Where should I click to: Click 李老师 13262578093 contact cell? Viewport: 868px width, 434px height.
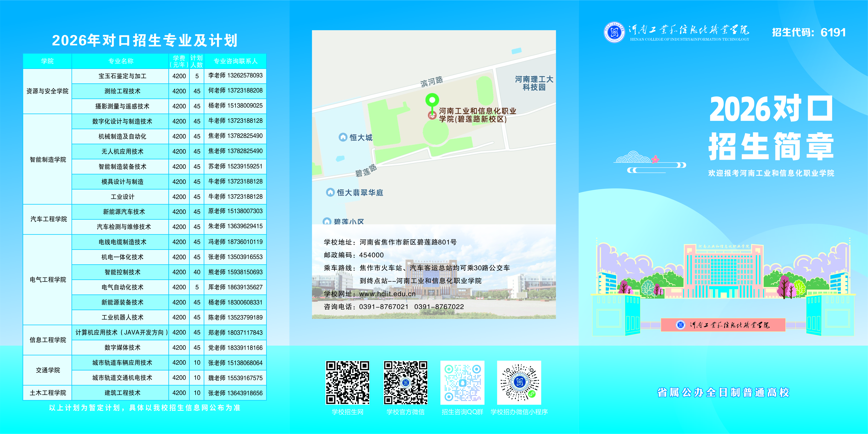pos(235,76)
